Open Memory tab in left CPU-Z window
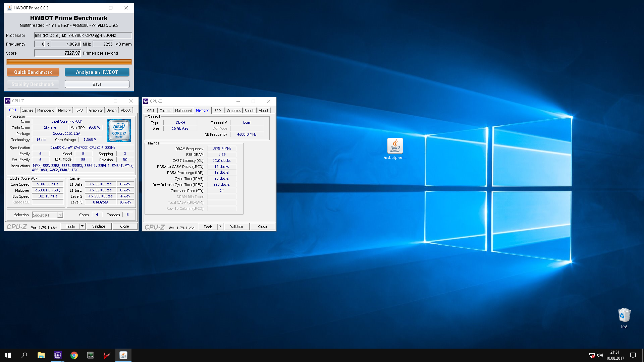Screen dimensions: 644x362 point(64,110)
